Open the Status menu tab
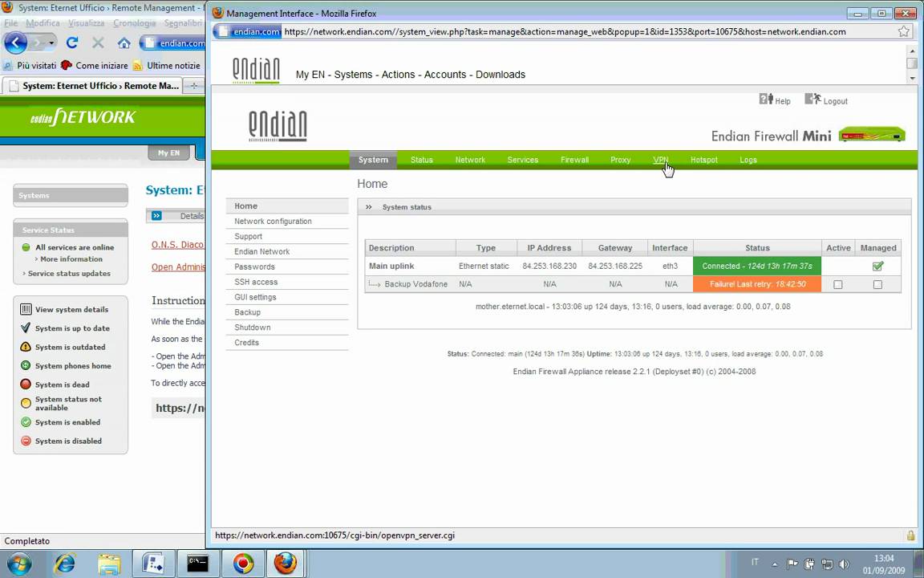The image size is (924, 578). (422, 160)
